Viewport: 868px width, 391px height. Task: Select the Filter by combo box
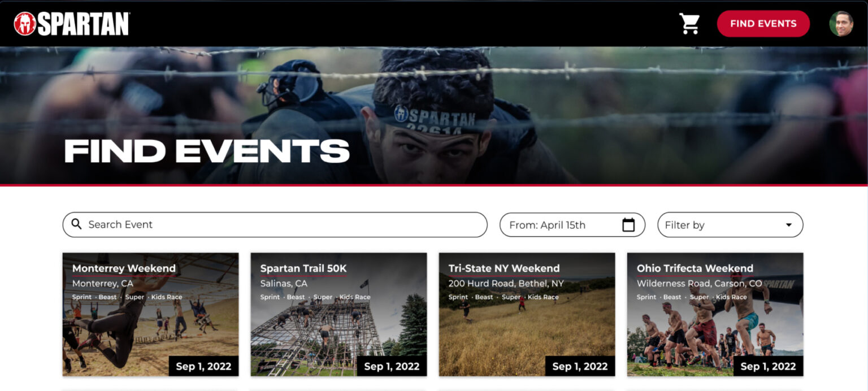[x=730, y=225]
